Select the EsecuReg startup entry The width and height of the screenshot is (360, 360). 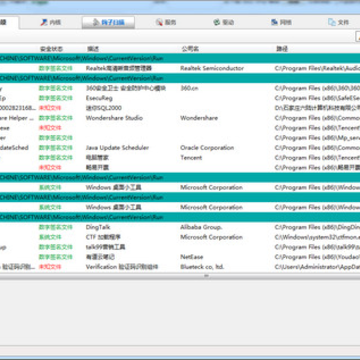point(99,98)
